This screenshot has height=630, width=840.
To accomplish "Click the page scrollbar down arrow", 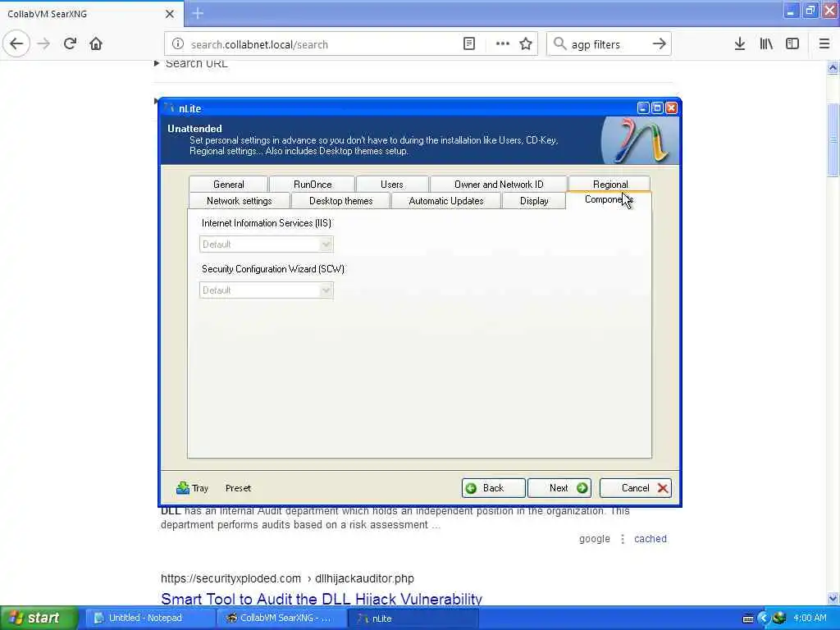I will (833, 598).
